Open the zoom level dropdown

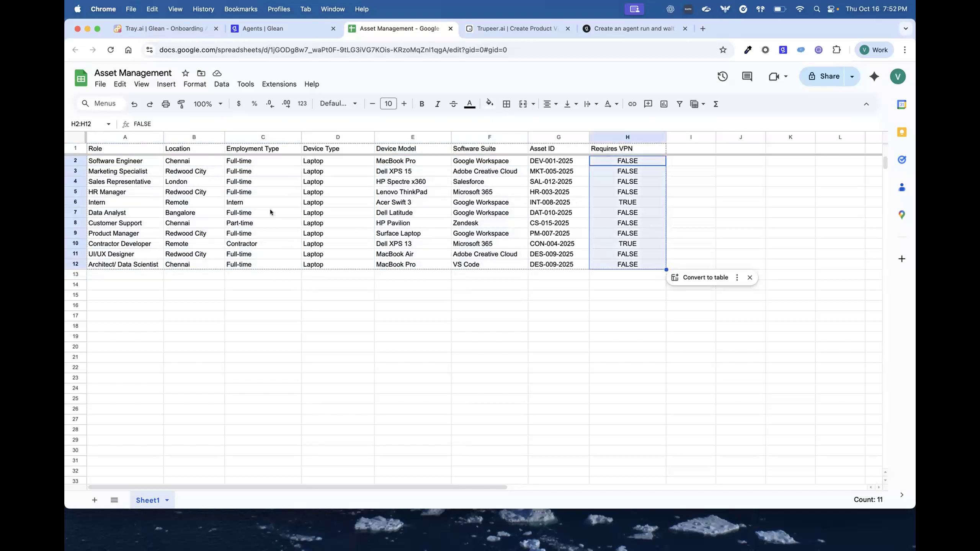208,104
